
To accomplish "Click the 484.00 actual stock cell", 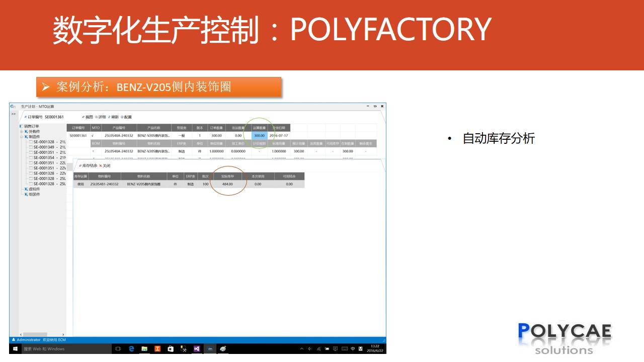I will click(x=227, y=184).
